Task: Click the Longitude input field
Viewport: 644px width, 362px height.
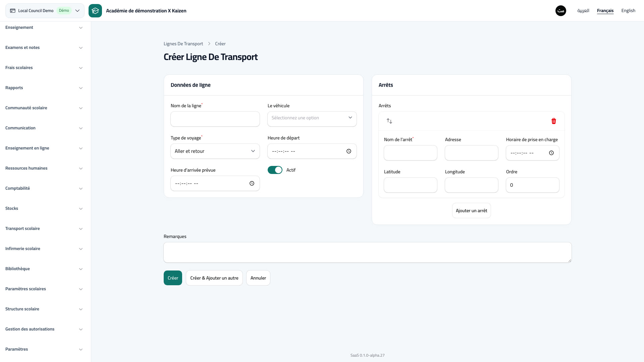Action: [472, 185]
